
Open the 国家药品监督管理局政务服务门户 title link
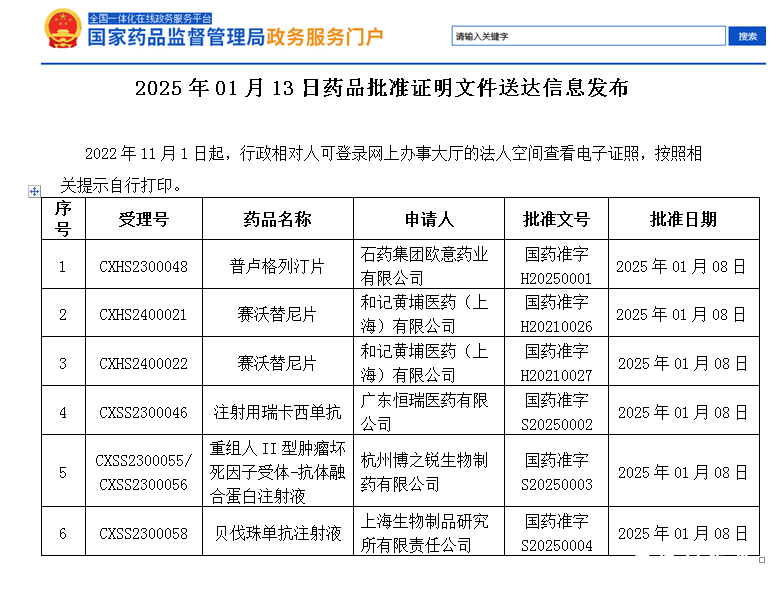pyautogui.click(x=235, y=37)
